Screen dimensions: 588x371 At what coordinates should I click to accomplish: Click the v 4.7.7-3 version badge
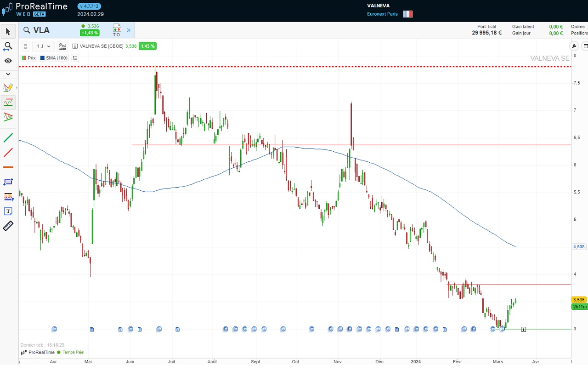pyautogui.click(x=89, y=6)
